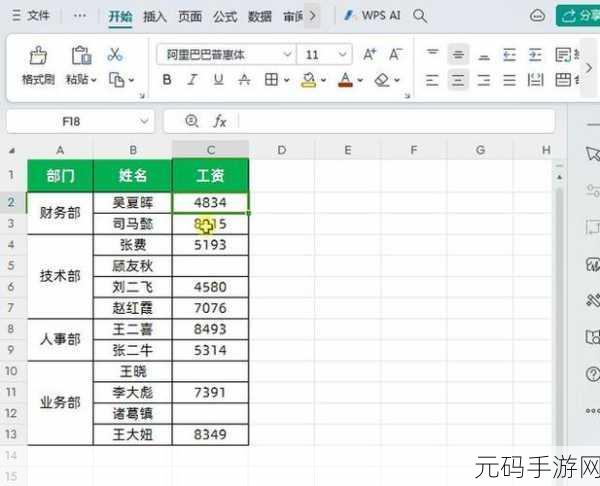
Task: Toggle Underline formatting
Action: (x=218, y=80)
